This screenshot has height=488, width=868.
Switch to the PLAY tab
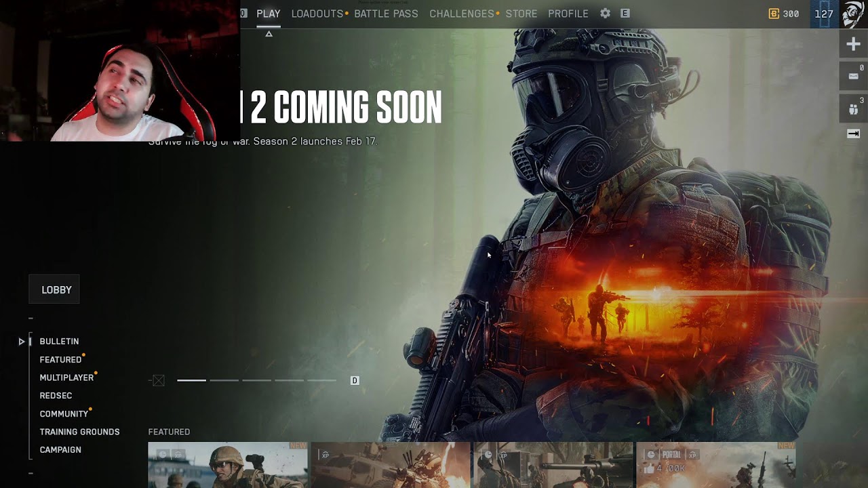pos(269,14)
